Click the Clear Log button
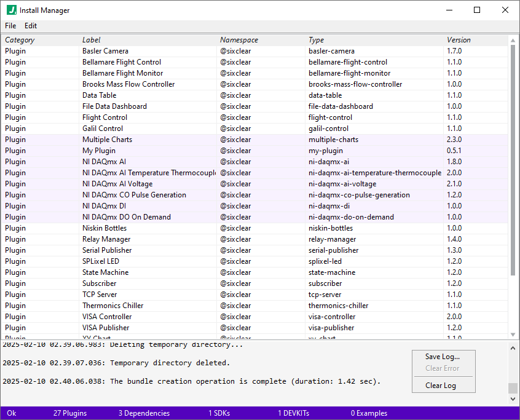This screenshot has width=520, height=420. pyautogui.click(x=443, y=384)
